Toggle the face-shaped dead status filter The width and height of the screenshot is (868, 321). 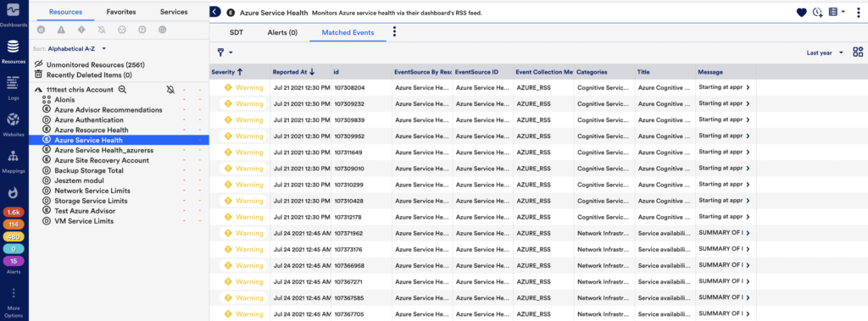pos(122,30)
